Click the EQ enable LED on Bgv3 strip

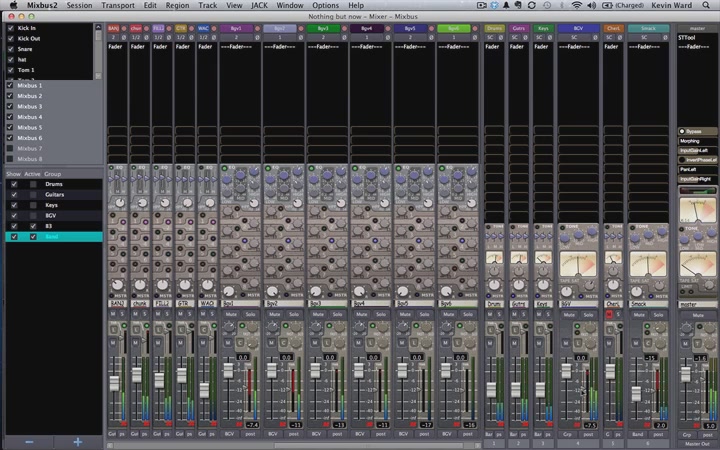pos(311,169)
